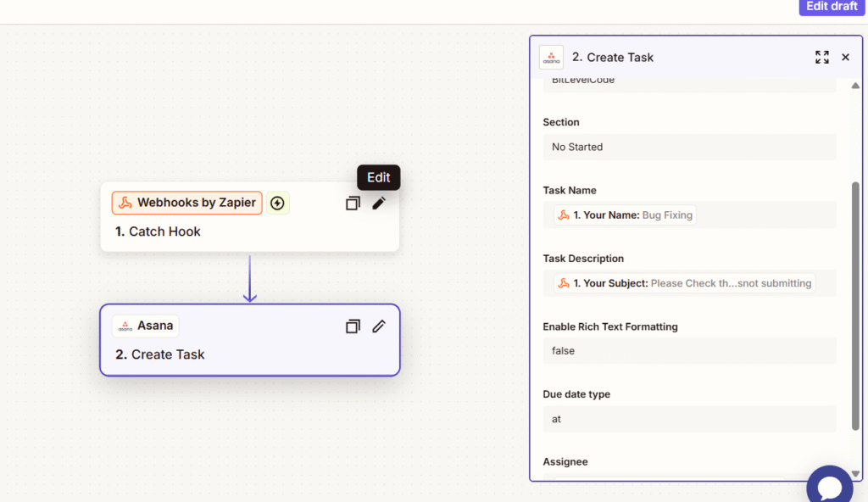Close the Create Task side panel
The width and height of the screenshot is (868, 502).
(845, 57)
